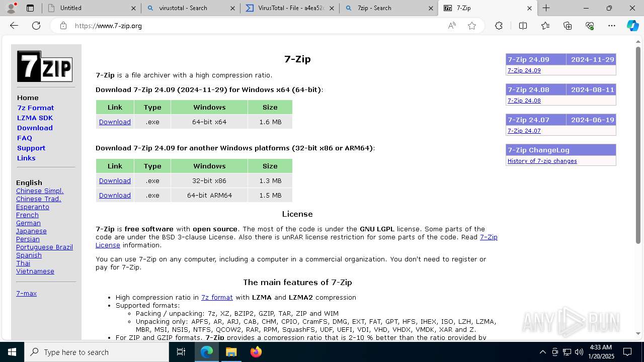Open 7z Format sidebar link
The width and height of the screenshot is (644, 362).
pos(35,108)
